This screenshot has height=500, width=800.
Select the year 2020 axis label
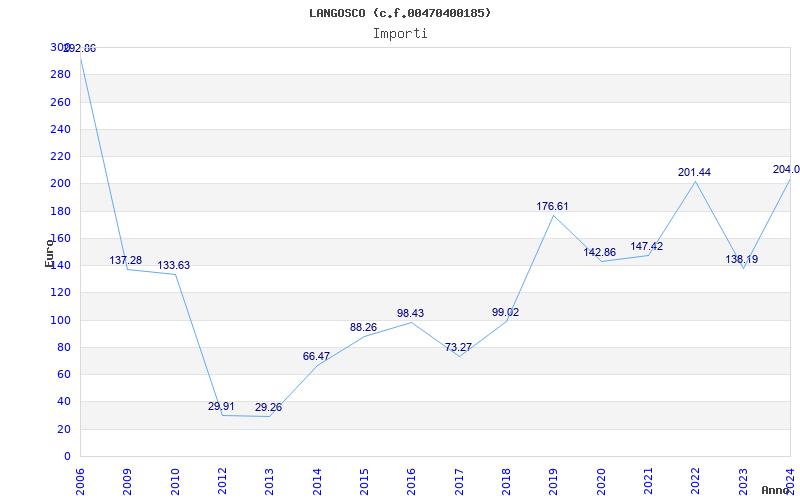click(x=601, y=482)
